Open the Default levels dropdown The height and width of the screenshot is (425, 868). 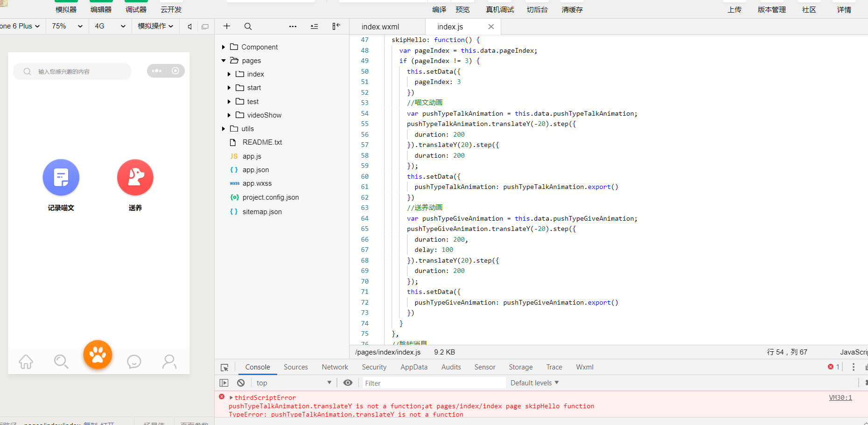coord(534,383)
